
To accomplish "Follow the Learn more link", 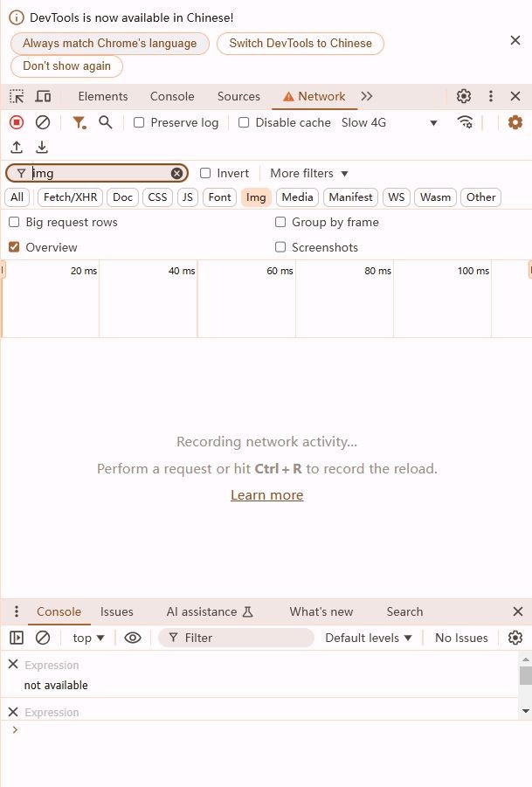I will [266, 494].
